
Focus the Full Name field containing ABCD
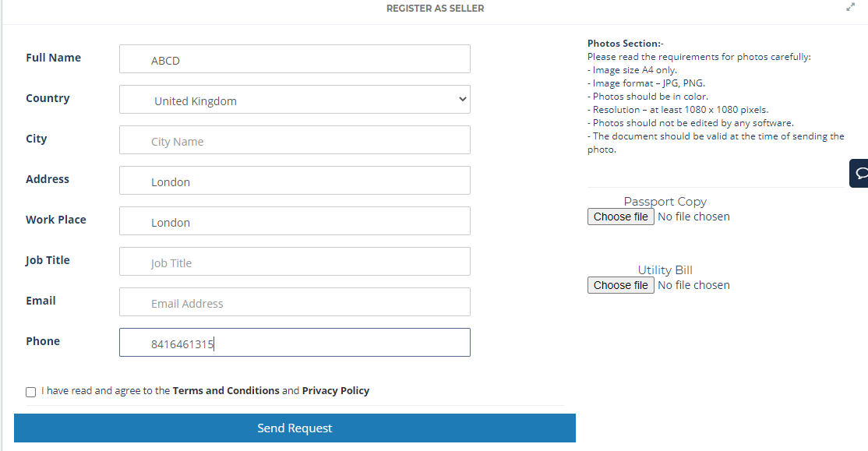[295, 58]
